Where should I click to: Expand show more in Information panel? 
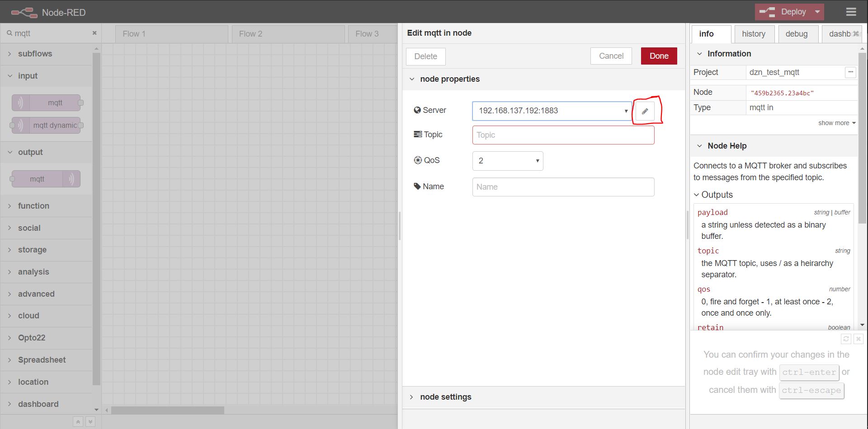pyautogui.click(x=837, y=123)
